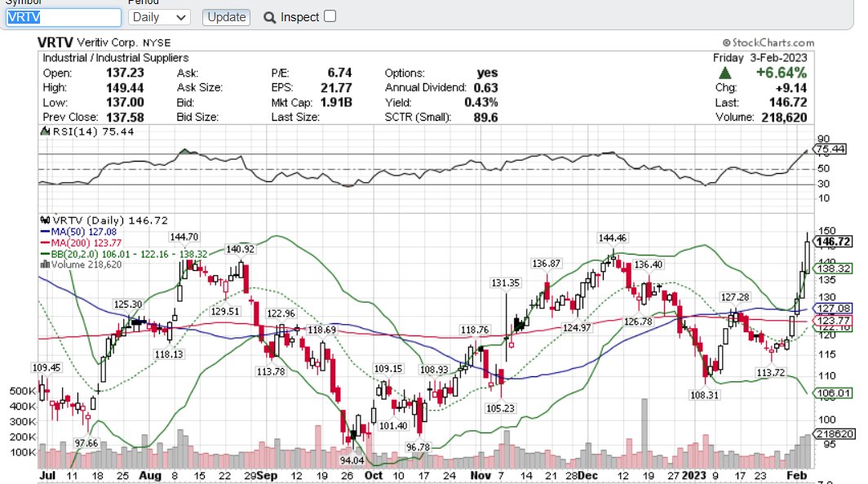This screenshot has width=868, height=484.
Task: Click the 75.44 RSI value tag
Action: (829, 149)
